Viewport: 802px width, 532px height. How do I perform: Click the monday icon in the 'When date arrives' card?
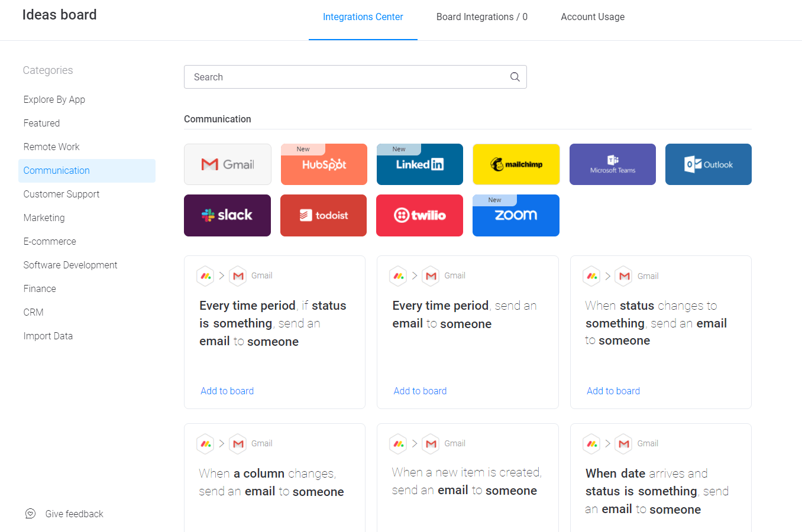pos(591,443)
